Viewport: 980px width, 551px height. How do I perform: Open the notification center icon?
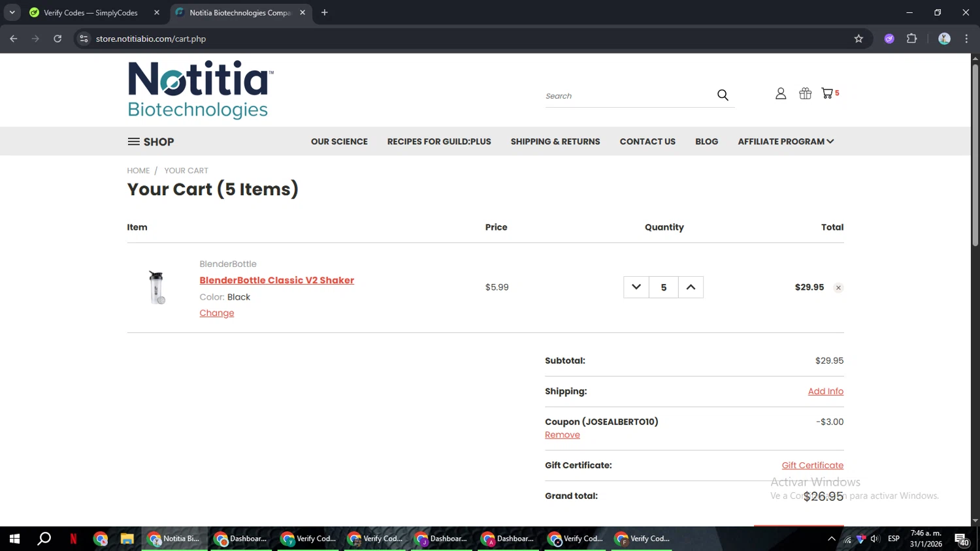(x=962, y=539)
